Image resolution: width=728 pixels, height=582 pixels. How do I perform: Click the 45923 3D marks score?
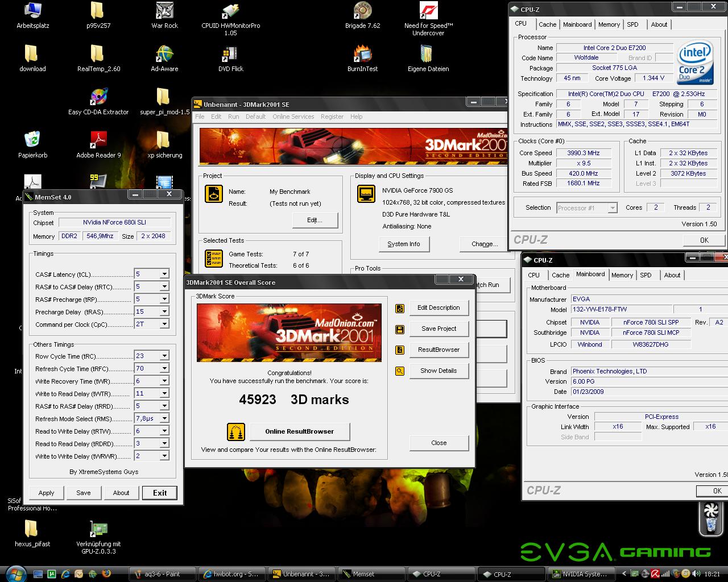point(294,400)
